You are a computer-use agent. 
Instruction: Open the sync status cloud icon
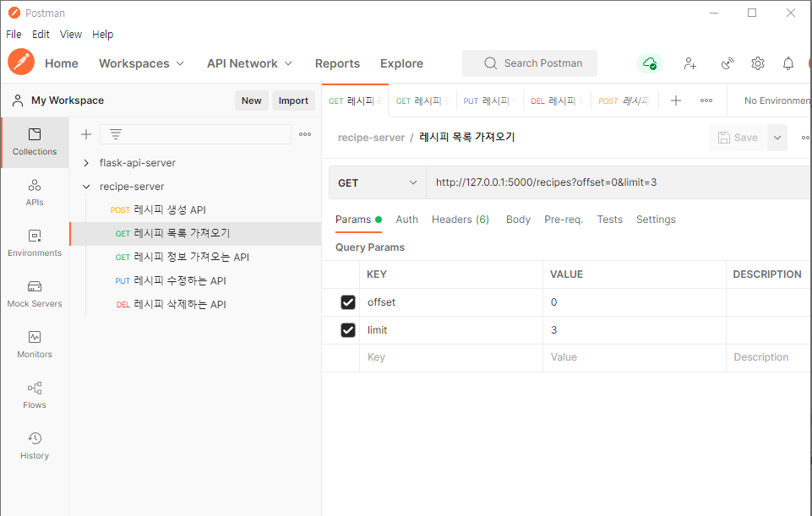coord(650,63)
